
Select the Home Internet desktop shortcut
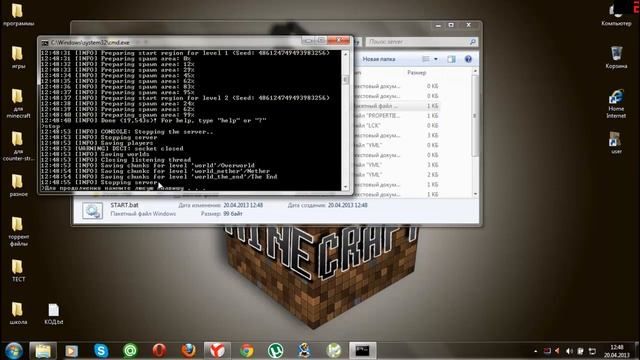[x=616, y=104]
